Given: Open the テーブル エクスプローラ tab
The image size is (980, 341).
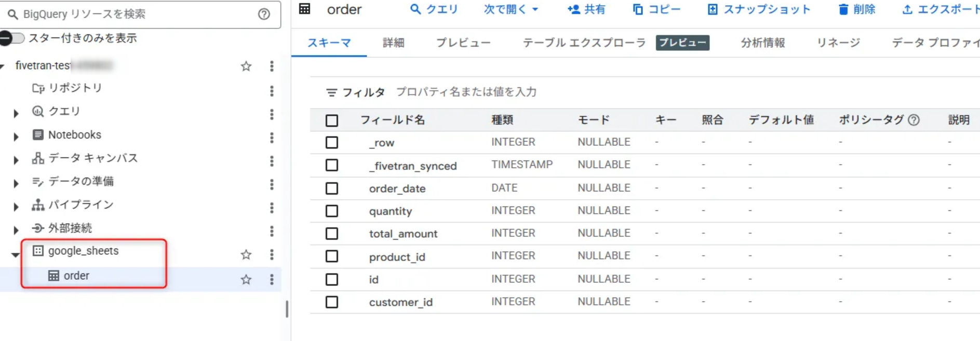Looking at the screenshot, I should (584, 43).
